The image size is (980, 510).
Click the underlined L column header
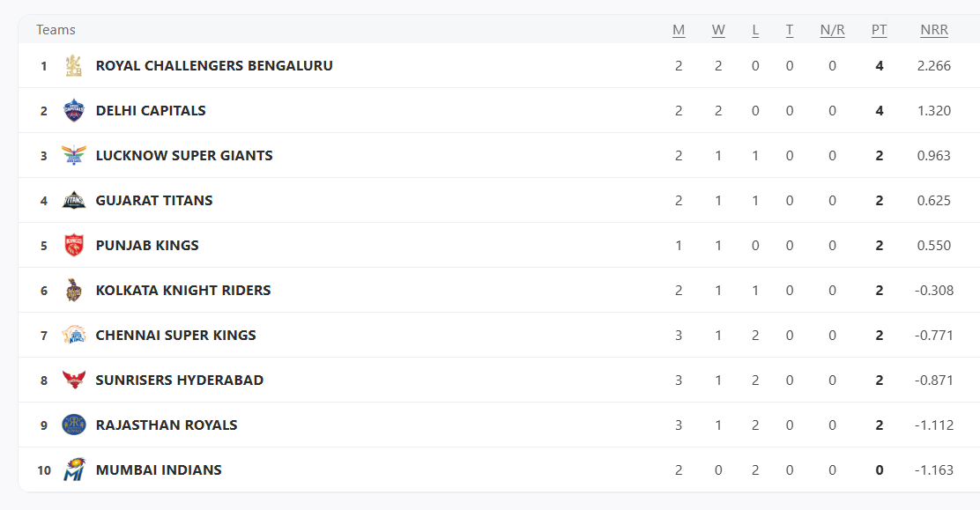(755, 30)
